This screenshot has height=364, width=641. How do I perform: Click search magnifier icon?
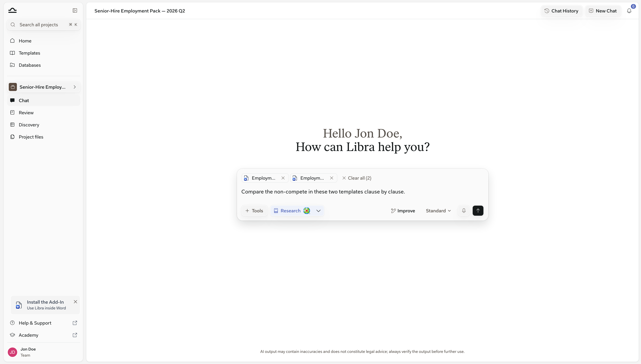pyautogui.click(x=13, y=24)
